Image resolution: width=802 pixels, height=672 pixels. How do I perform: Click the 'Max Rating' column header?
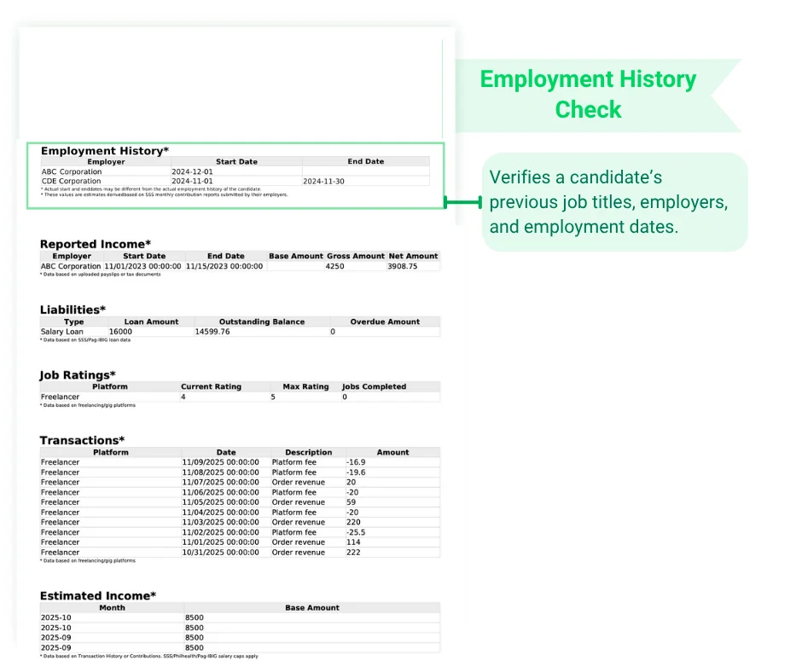305,386
